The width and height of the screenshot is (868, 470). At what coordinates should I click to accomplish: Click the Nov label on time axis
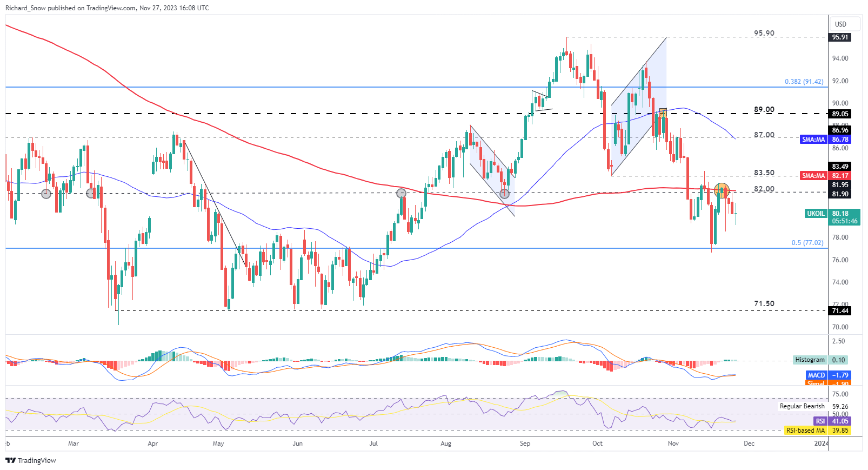click(x=673, y=443)
